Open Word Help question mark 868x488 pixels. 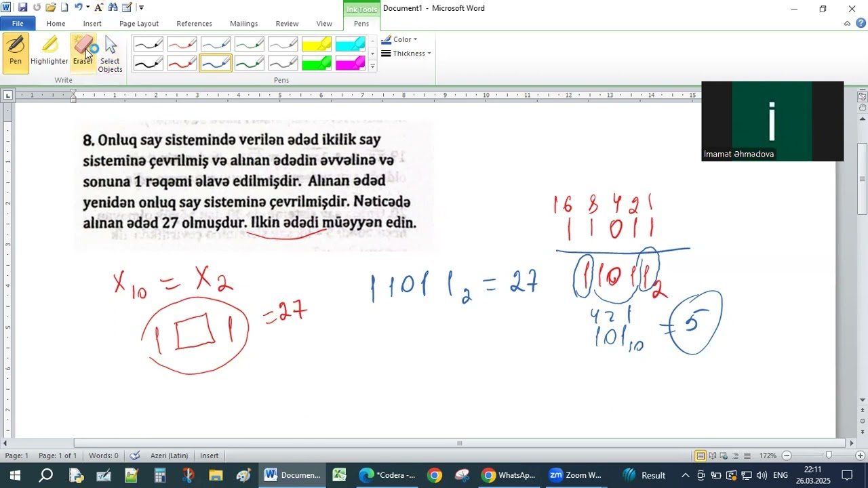(861, 23)
